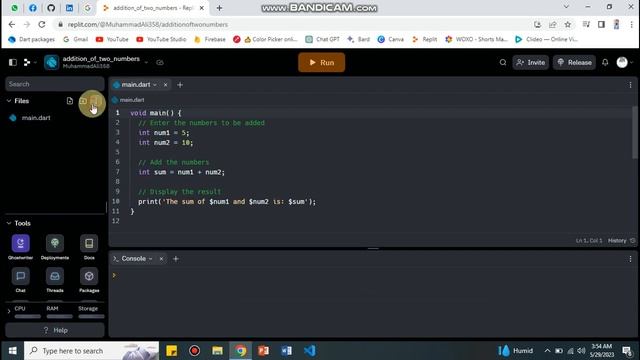Open the Chat tool
The width and height of the screenshot is (640, 360).
click(20, 280)
